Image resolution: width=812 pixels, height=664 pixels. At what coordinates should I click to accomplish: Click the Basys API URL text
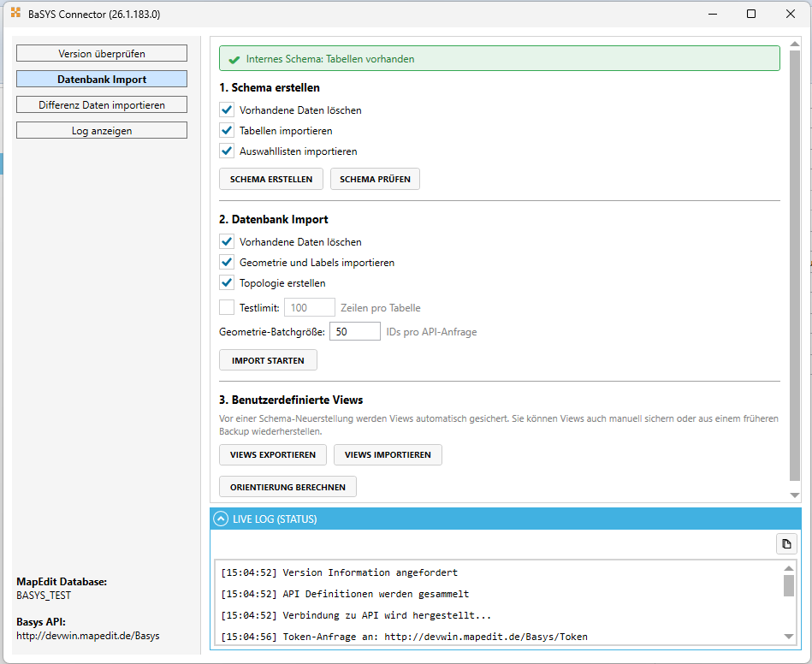pyautogui.click(x=88, y=636)
